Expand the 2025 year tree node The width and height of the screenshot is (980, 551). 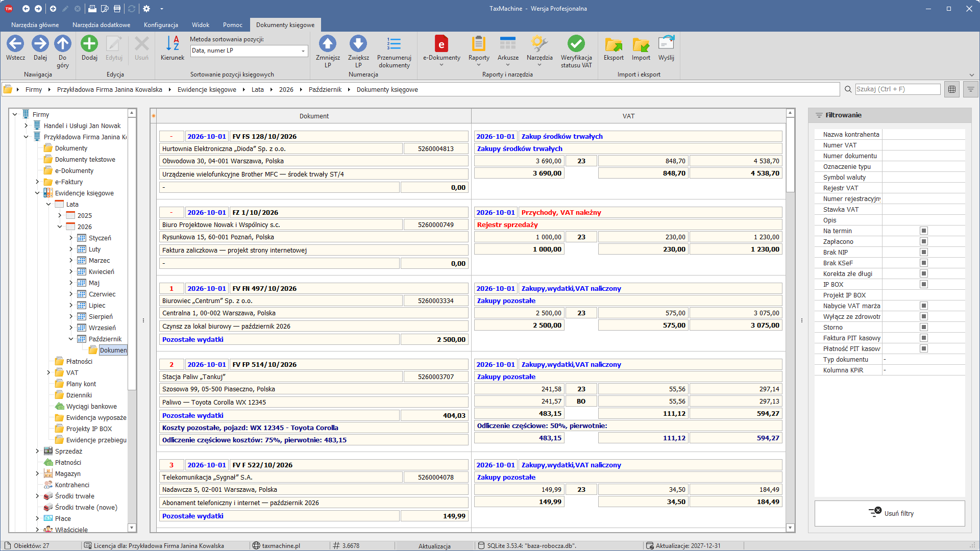tap(60, 215)
